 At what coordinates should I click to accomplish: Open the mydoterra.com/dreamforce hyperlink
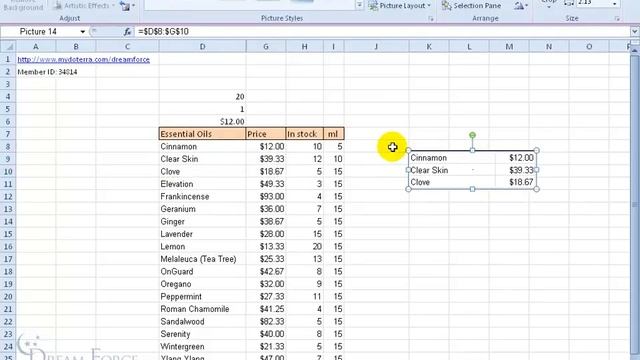point(84,60)
